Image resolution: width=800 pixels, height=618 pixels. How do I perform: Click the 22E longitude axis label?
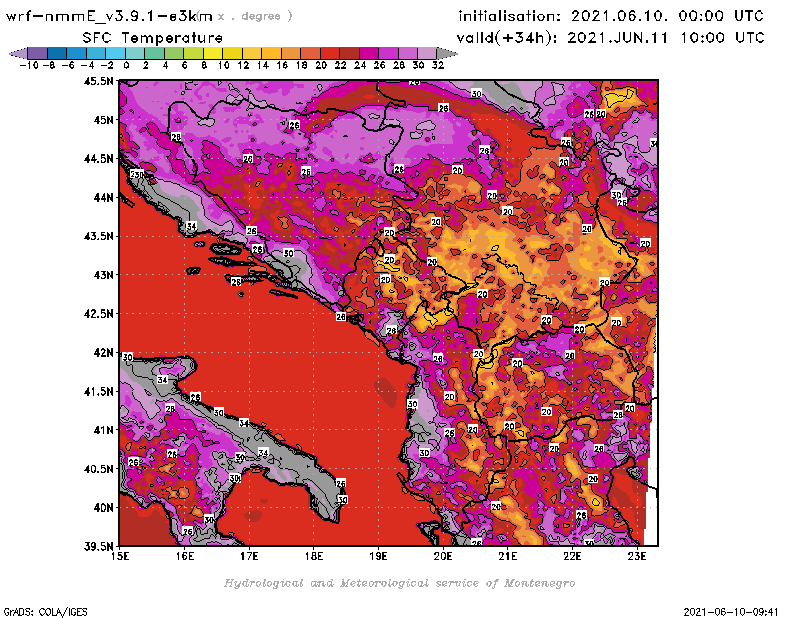(572, 556)
